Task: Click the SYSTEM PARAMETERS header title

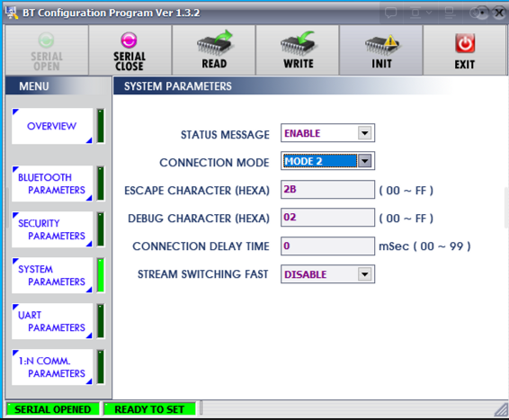Action: [x=178, y=86]
